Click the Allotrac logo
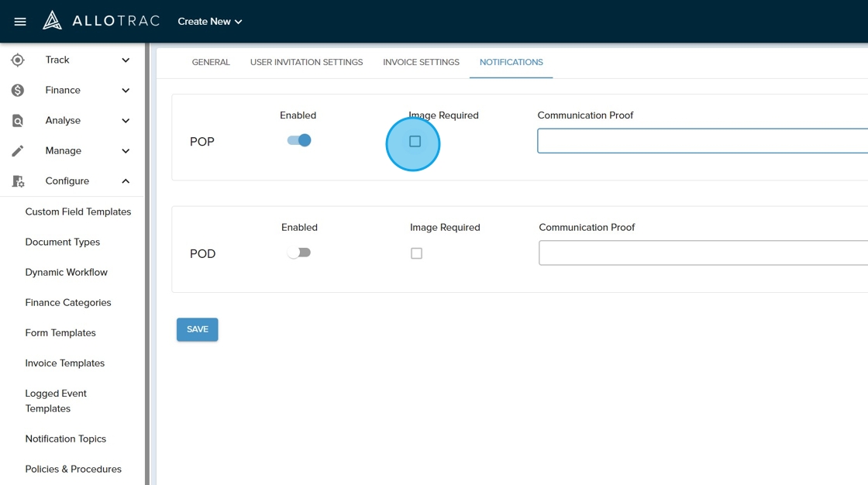 pos(102,21)
